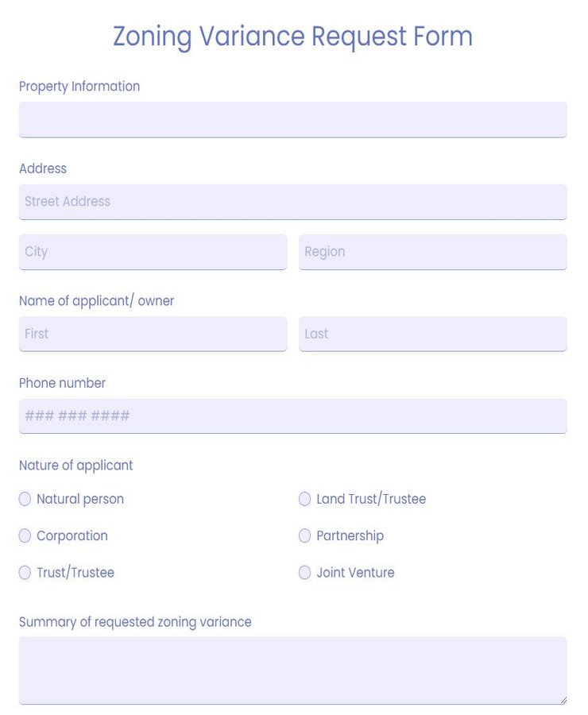Click the form title text
Image resolution: width=588 pixels, height=715 pixels.
(292, 37)
